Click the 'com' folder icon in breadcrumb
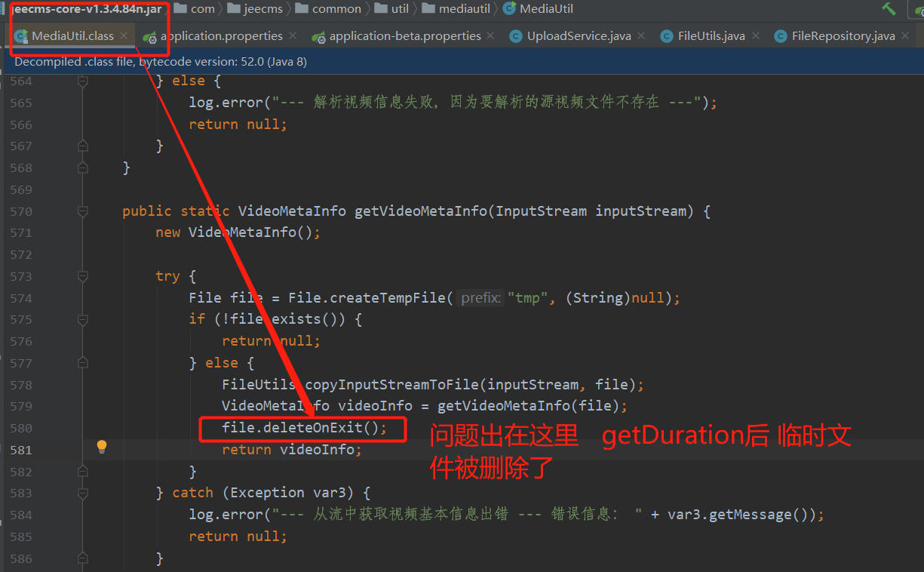This screenshot has height=572, width=924. [x=180, y=9]
